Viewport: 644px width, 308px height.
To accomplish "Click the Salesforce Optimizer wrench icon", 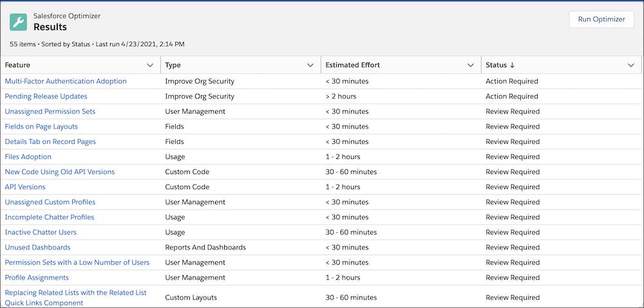I will coord(18,23).
